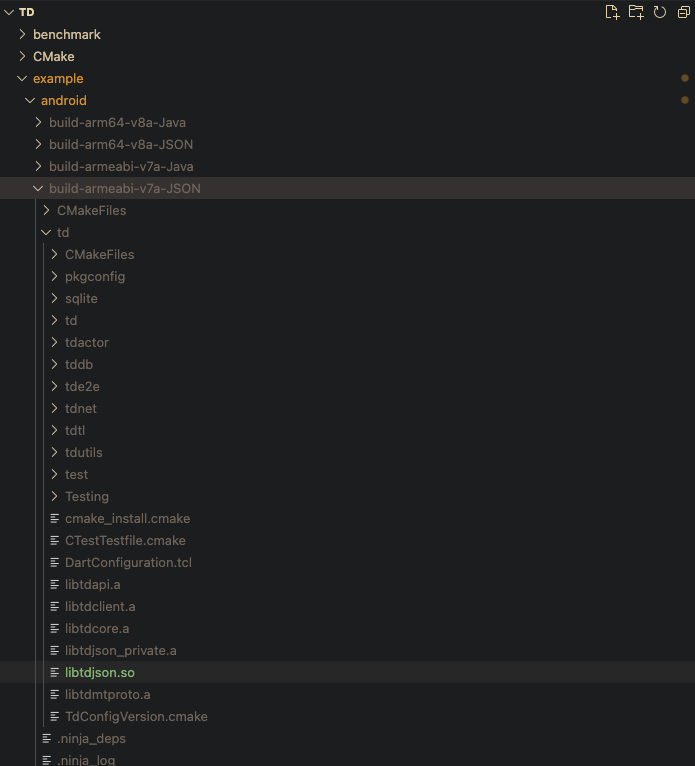Image resolution: width=695 pixels, height=766 pixels.
Task: Click the New File icon
Action: coord(612,12)
